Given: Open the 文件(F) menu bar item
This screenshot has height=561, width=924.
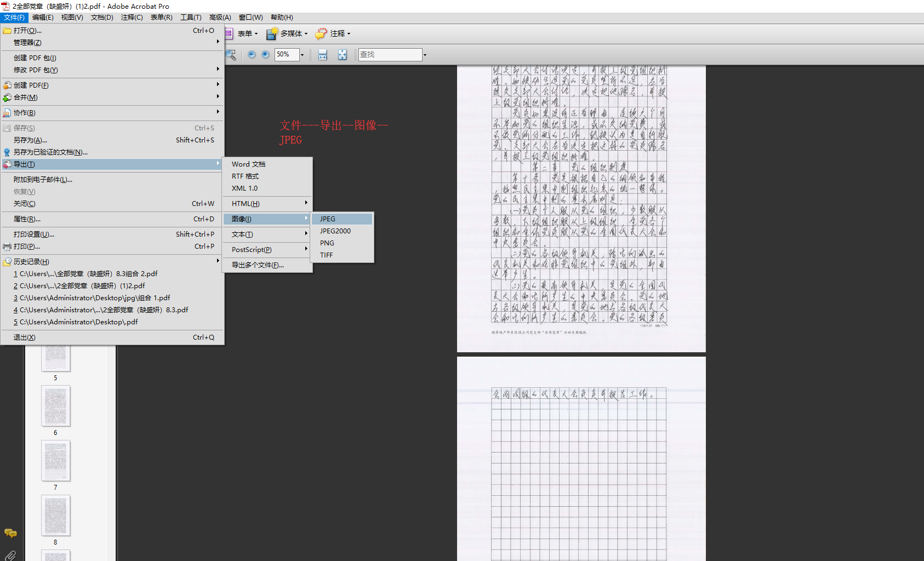Looking at the screenshot, I should (x=14, y=18).
